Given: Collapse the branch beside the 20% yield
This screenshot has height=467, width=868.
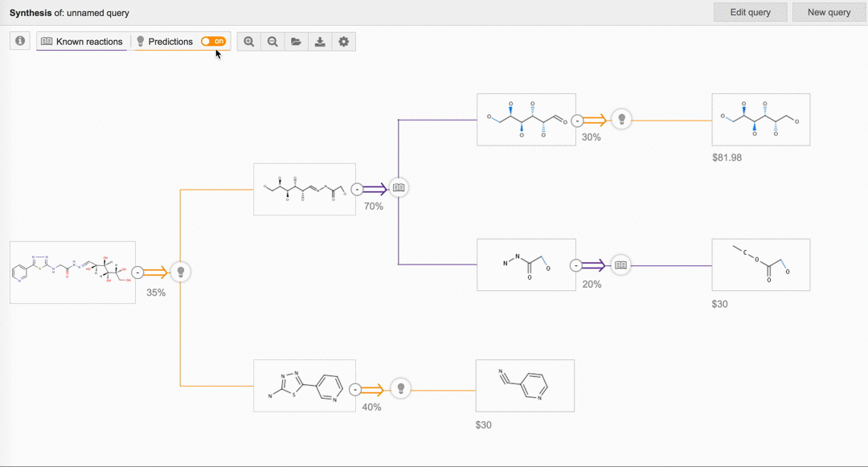Looking at the screenshot, I should (x=575, y=265).
